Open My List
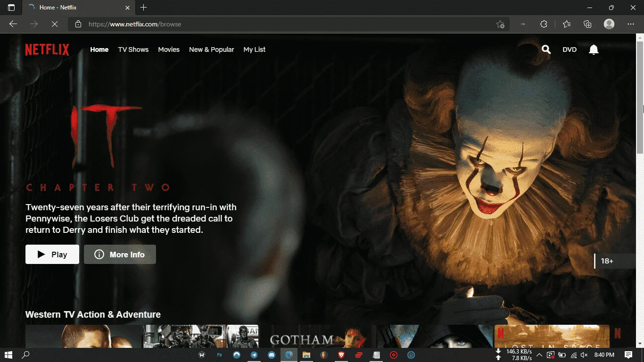The width and height of the screenshot is (644, 362). coord(255,49)
